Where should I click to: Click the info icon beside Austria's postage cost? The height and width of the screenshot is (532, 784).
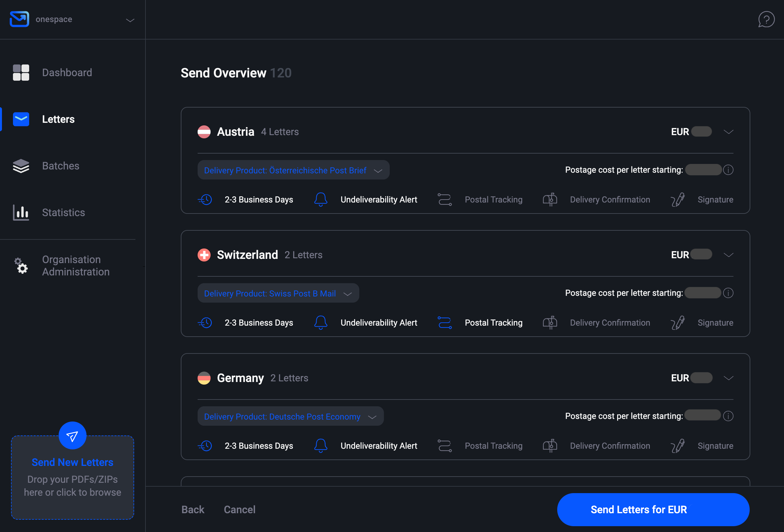(x=729, y=170)
